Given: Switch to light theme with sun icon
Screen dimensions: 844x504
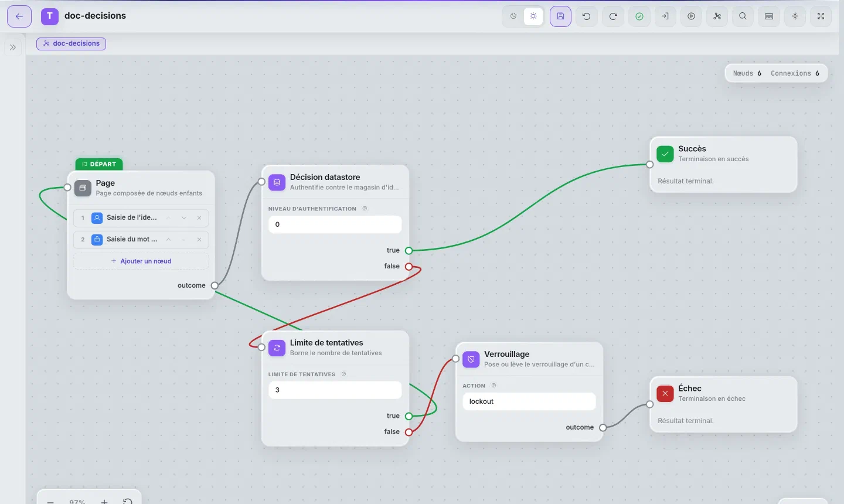Looking at the screenshot, I should (533, 16).
